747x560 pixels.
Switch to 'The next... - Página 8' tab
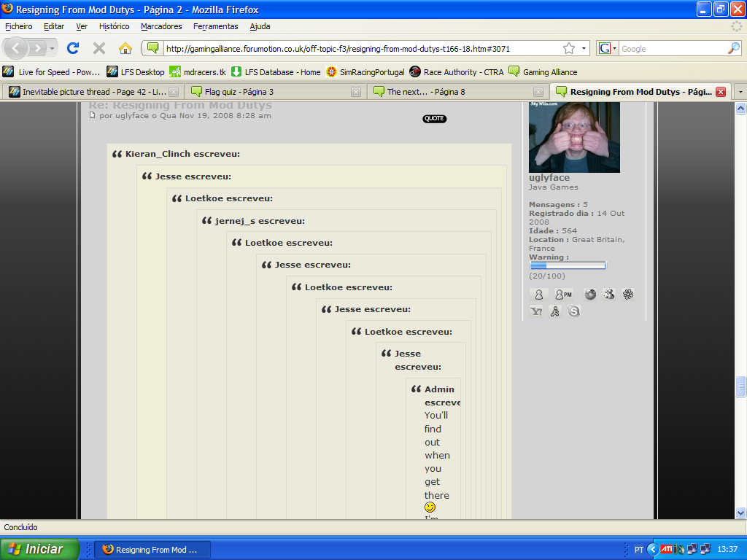point(457,92)
